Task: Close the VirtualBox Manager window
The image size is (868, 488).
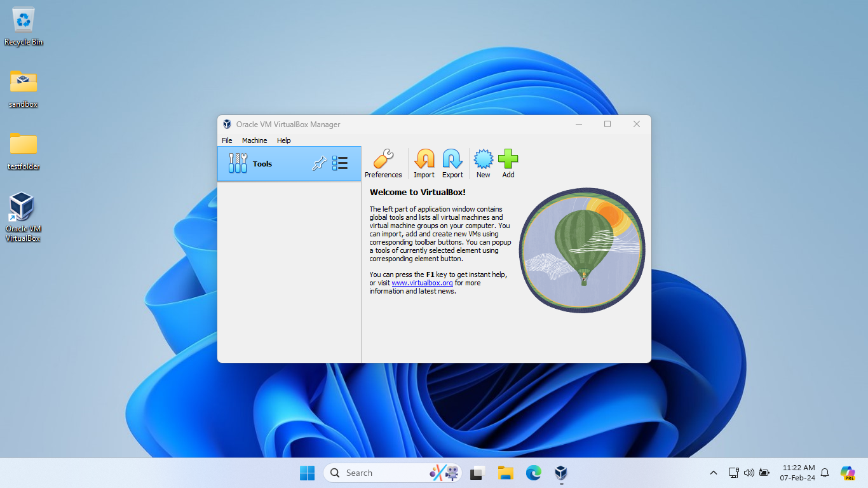Action: 637,125
